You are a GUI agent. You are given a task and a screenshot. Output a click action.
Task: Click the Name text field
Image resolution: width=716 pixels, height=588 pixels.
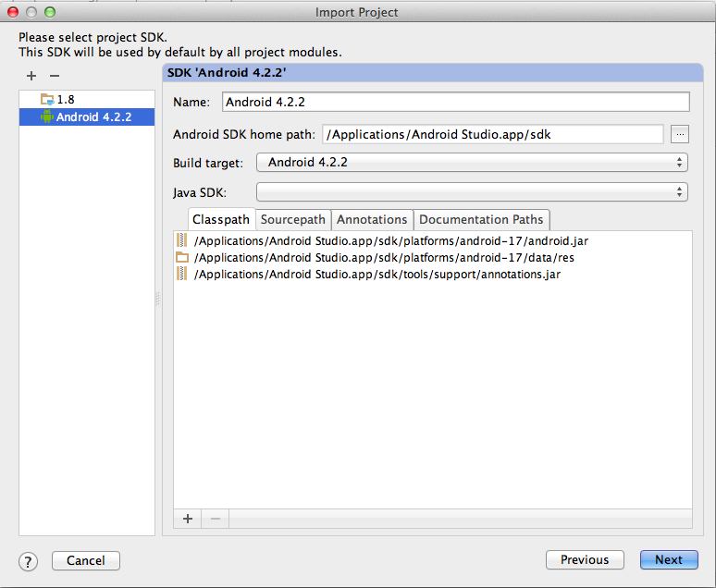pyautogui.click(x=456, y=102)
